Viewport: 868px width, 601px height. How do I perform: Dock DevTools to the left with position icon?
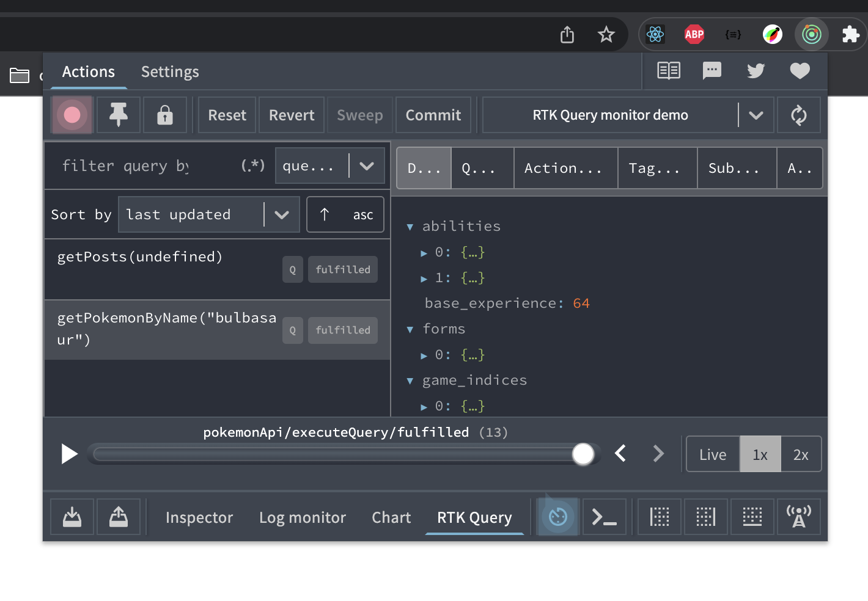660,516
